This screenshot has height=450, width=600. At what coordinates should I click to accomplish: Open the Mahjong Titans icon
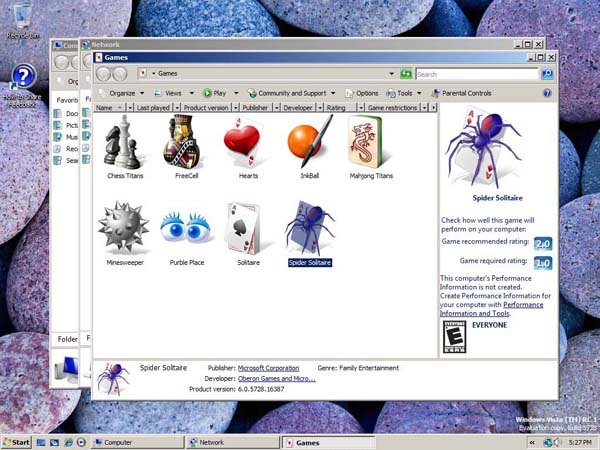[x=370, y=142]
